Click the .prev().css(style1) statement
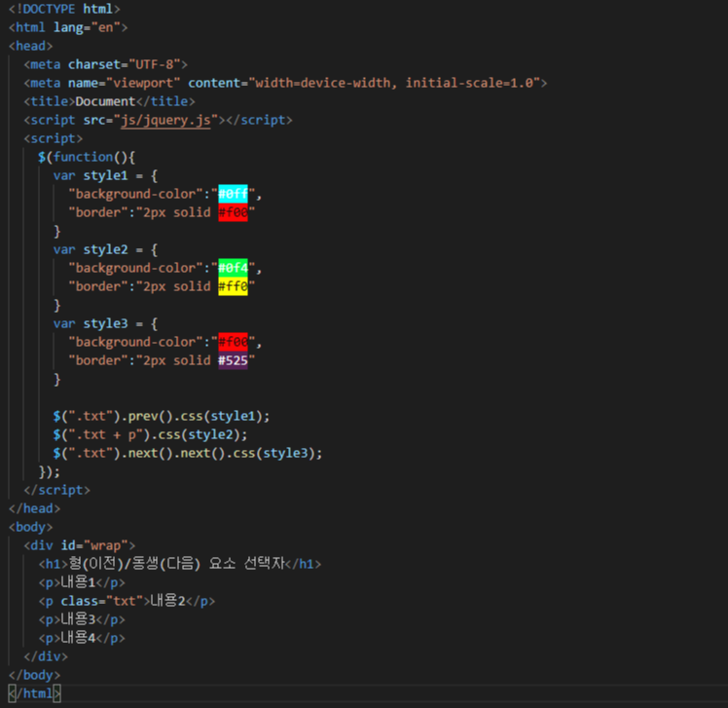 pyautogui.click(x=162, y=416)
